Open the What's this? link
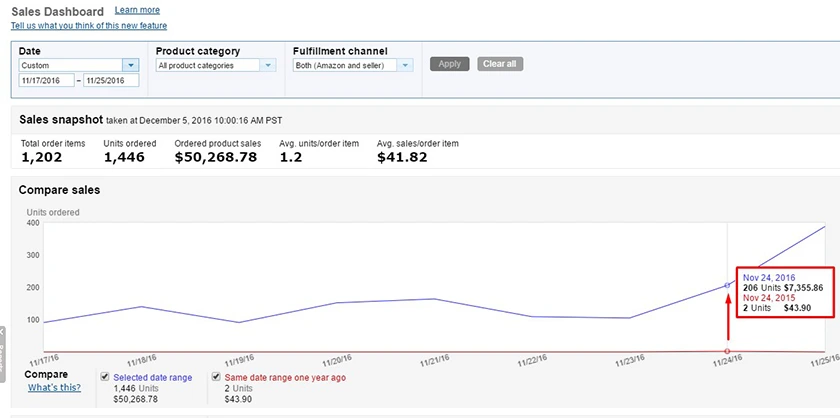The image size is (840, 418). [55, 387]
